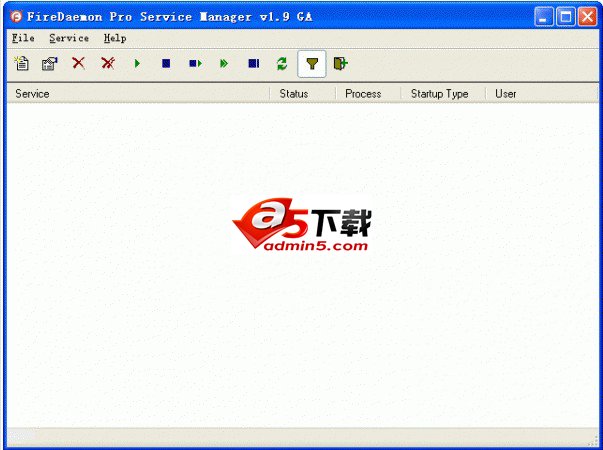Click the stop all services icon
Screen dimensions: 603x450
click(254, 63)
